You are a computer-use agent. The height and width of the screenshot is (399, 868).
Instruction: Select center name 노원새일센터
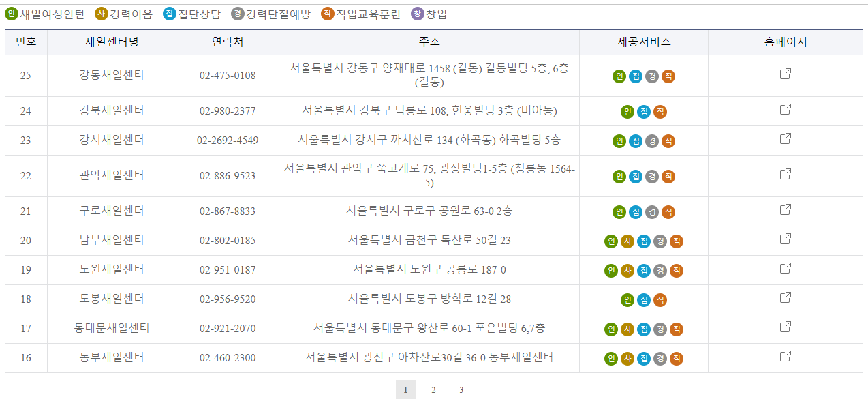(x=112, y=269)
